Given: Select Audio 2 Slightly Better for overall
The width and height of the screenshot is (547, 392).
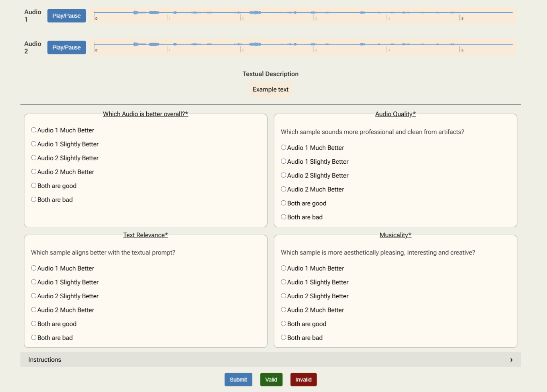Looking at the screenshot, I should pos(34,158).
